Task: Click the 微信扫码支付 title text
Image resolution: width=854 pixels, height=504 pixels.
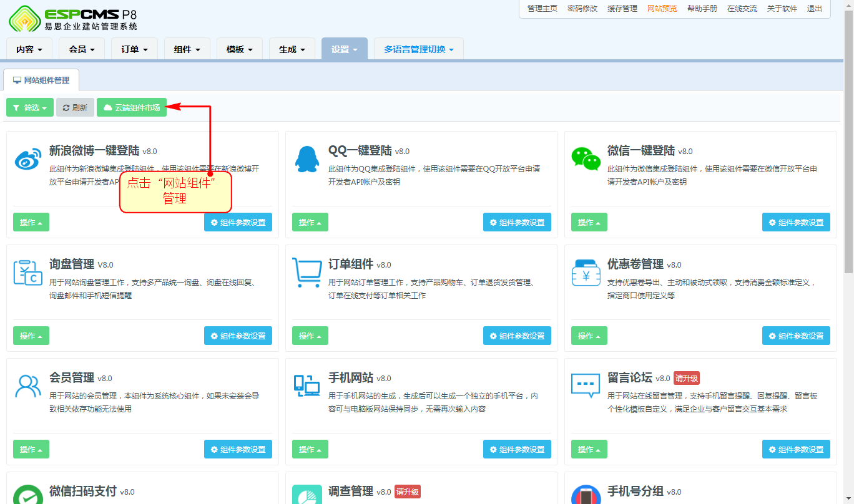Action: tap(83, 491)
